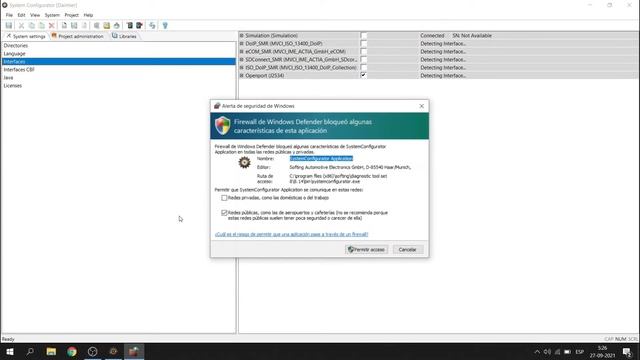This screenshot has width=640, height=360.
Task: Expand DoIP_SMR interface row
Action: [242, 43]
